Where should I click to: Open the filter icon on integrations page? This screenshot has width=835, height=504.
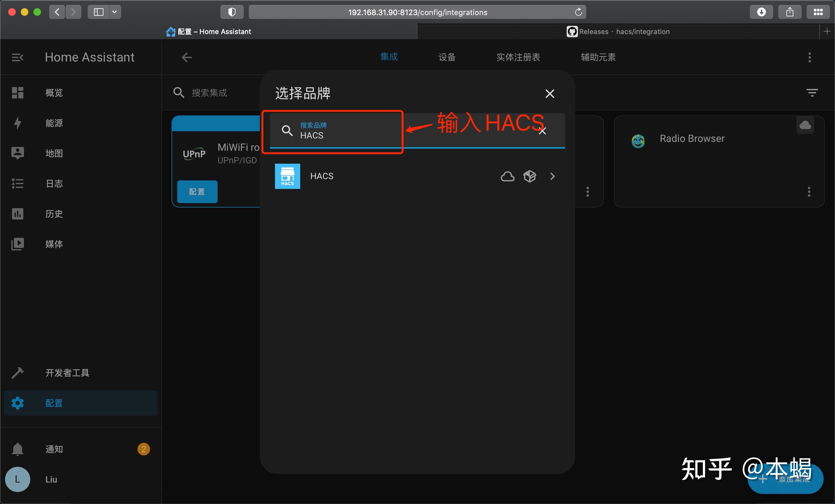point(812,92)
